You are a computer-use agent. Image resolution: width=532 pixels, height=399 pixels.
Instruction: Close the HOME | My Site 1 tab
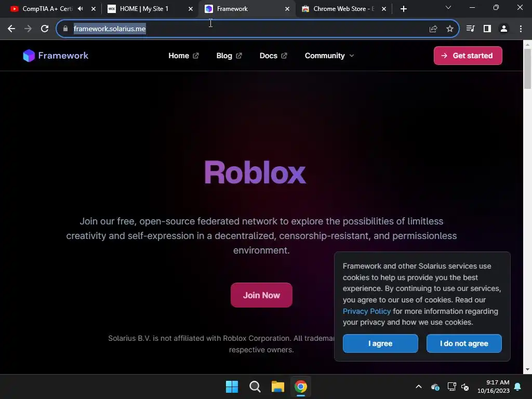coord(191,9)
